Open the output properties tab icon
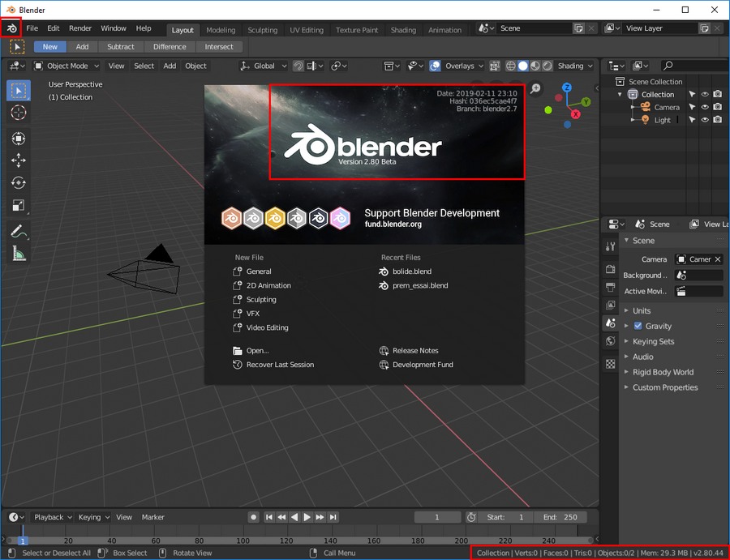 click(610, 287)
